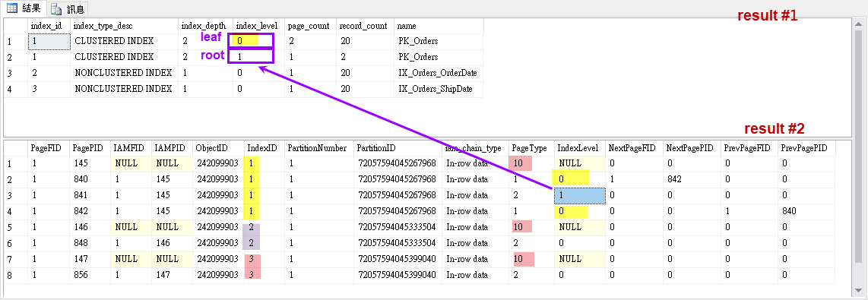Click PartitionID cell in PagePID 848 row
The width and height of the screenshot is (868, 300).
398,243
